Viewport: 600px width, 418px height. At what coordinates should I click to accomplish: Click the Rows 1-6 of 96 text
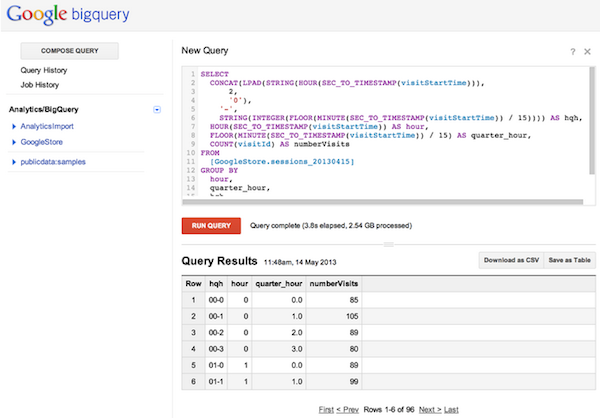pos(389,410)
